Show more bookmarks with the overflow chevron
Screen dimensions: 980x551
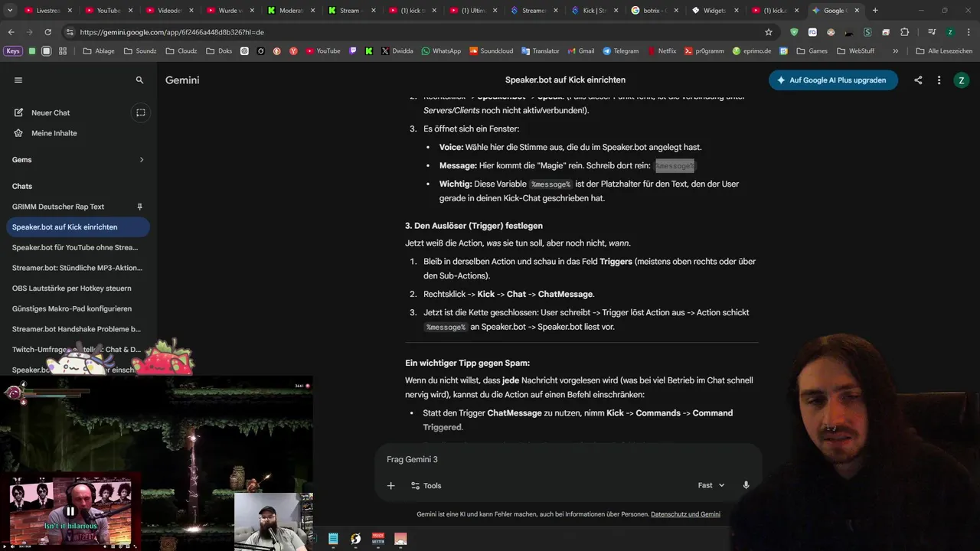pos(895,51)
